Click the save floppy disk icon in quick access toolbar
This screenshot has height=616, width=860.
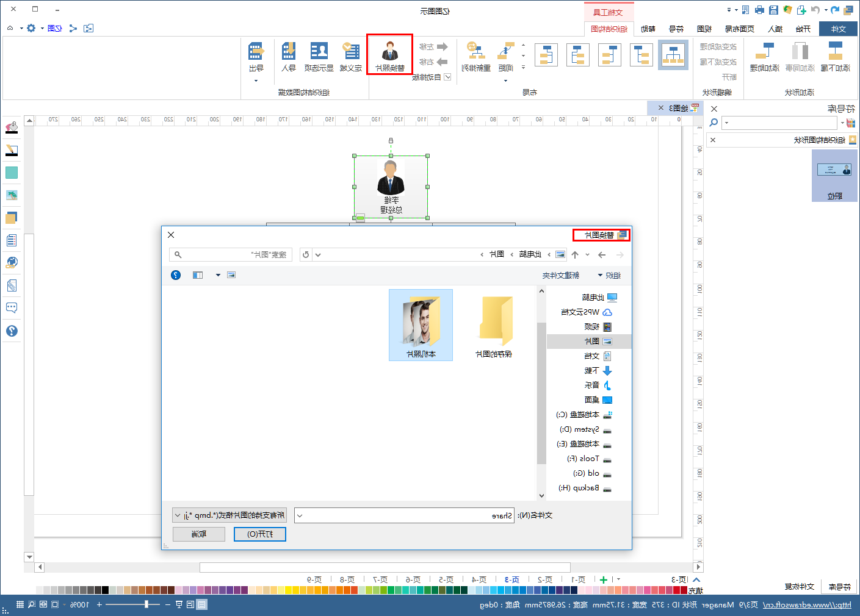tap(773, 10)
